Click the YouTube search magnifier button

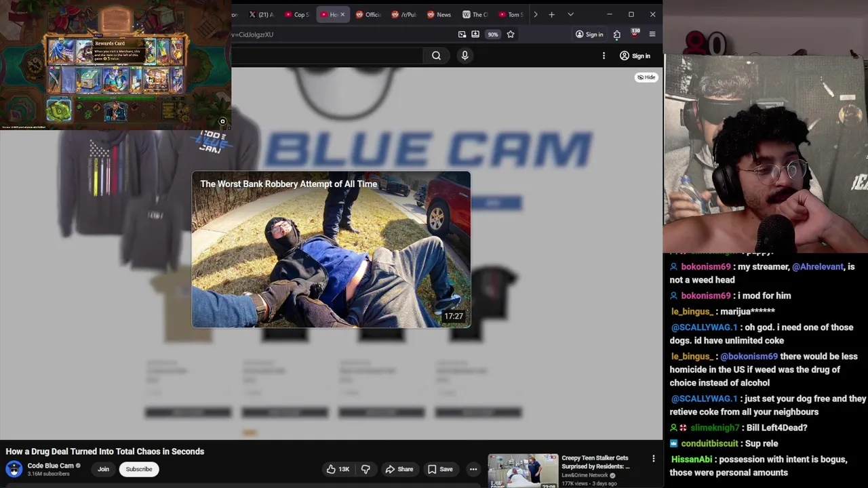[436, 56]
